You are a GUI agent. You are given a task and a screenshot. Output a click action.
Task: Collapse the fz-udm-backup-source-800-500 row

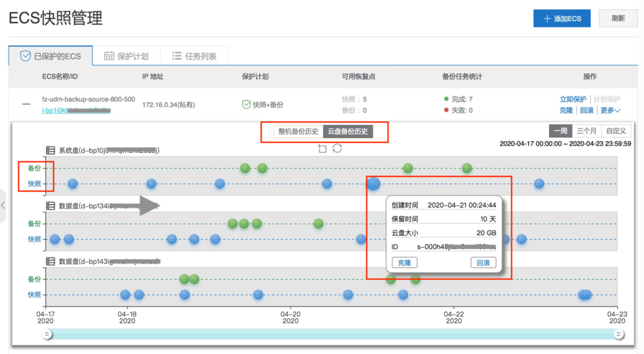coord(26,104)
